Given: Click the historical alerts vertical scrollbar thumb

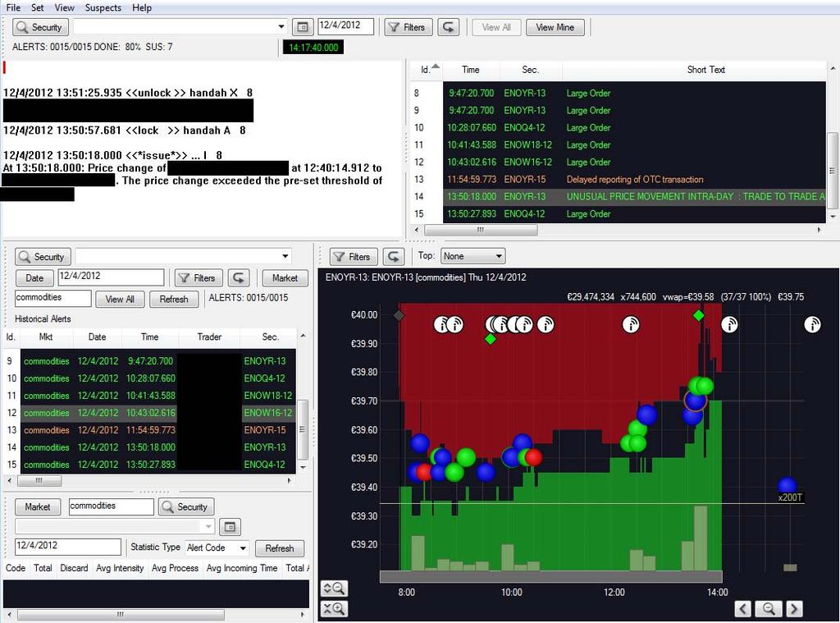Looking at the screenshot, I should (x=302, y=429).
